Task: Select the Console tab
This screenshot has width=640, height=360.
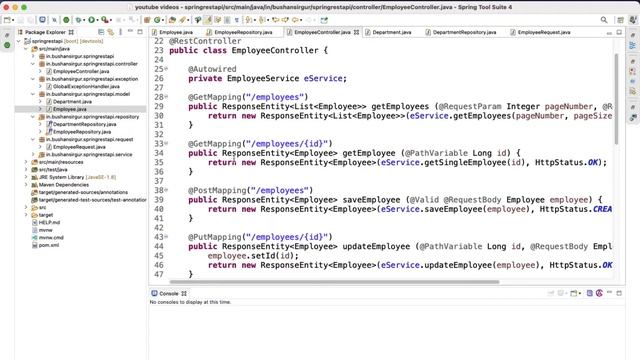Action: point(169,293)
